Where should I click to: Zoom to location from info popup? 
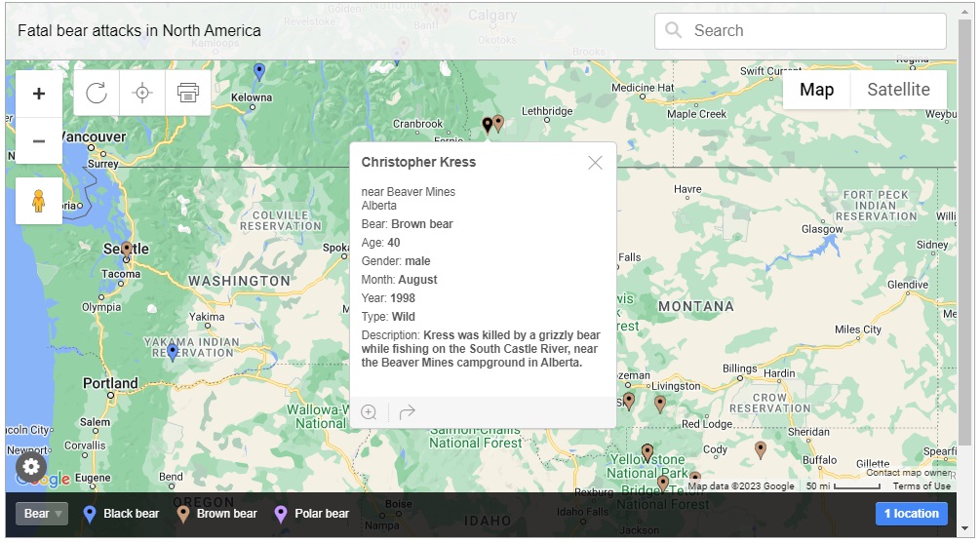[x=369, y=412]
